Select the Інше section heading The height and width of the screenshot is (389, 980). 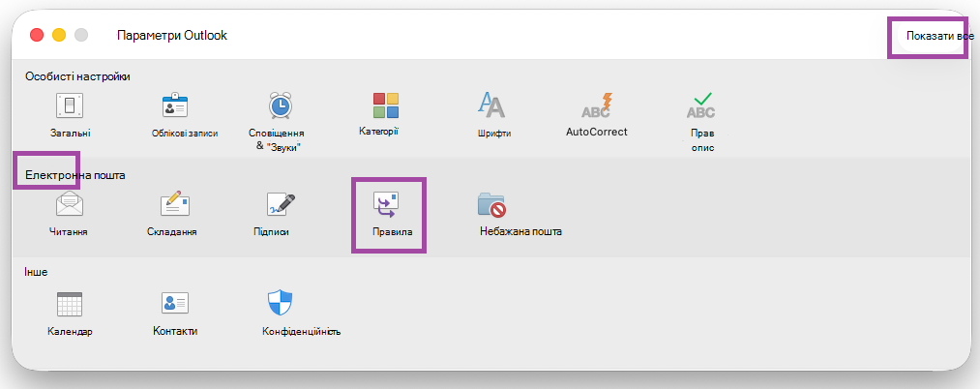click(36, 273)
